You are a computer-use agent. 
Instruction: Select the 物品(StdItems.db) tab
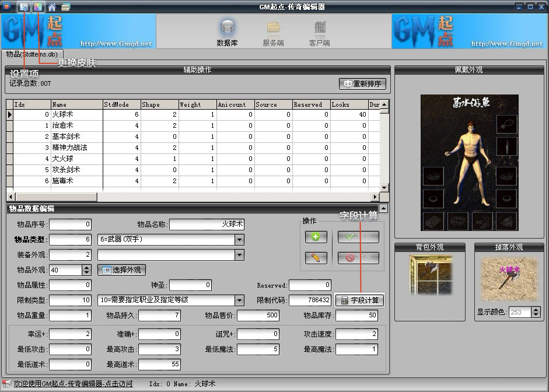(x=32, y=54)
